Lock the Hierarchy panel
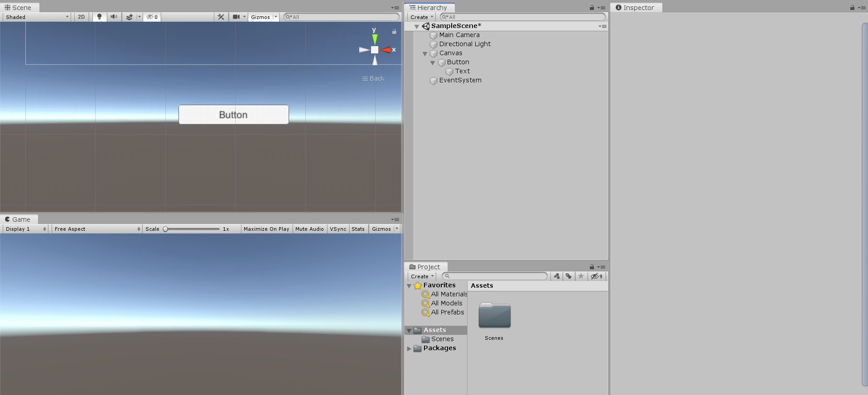The height and width of the screenshot is (395, 868). (x=592, y=8)
